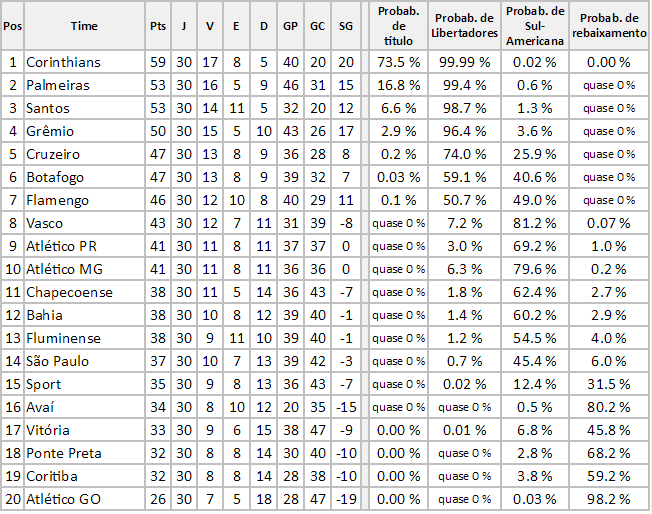The height and width of the screenshot is (514, 652).
Task: Select the Palmeiras team cell
Action: (84, 85)
